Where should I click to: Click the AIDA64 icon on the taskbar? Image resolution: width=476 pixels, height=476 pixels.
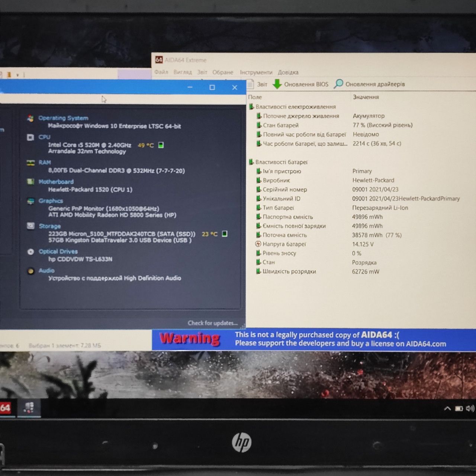(x=6, y=408)
